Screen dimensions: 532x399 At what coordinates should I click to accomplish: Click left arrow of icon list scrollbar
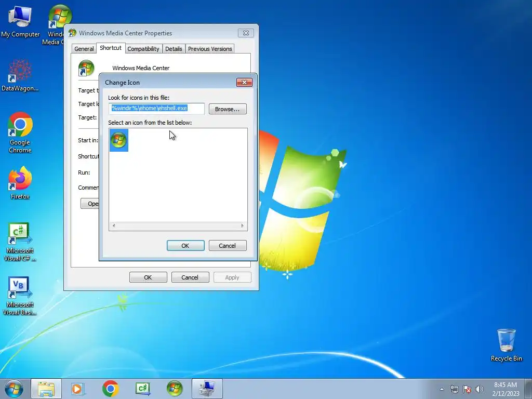pos(114,225)
